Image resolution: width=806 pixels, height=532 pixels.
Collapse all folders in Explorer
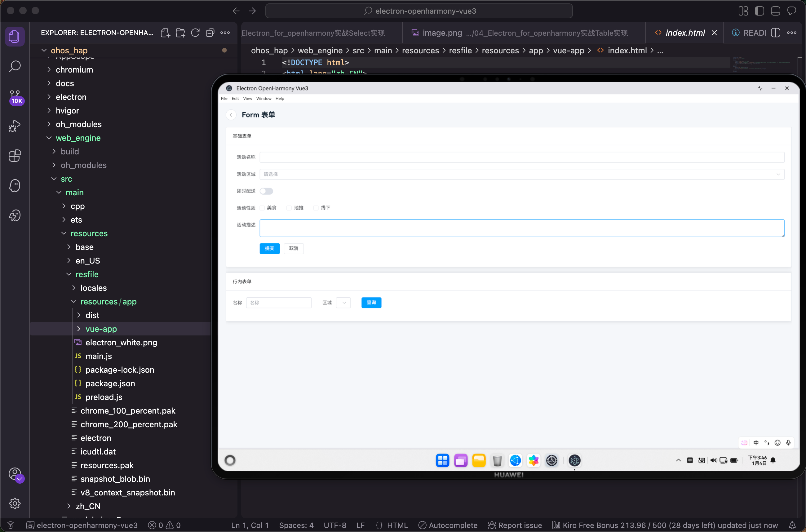(x=210, y=33)
